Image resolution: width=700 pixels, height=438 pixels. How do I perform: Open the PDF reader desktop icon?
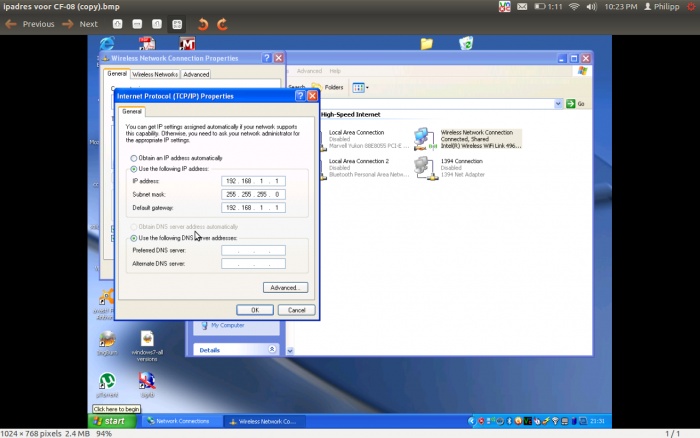[147, 43]
